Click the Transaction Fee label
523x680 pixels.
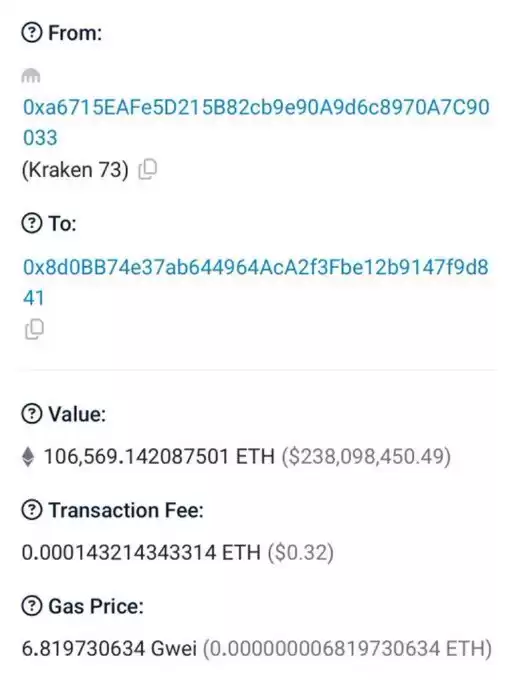click(x=126, y=510)
